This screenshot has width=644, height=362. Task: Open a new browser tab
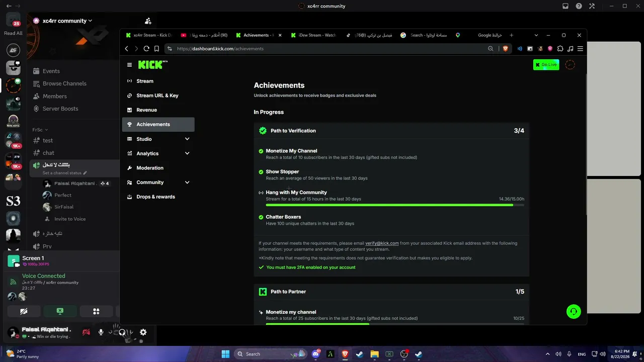click(512, 35)
